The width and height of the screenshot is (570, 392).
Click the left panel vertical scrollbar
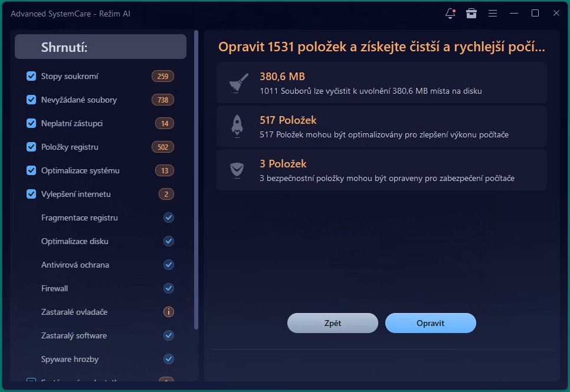(196, 177)
